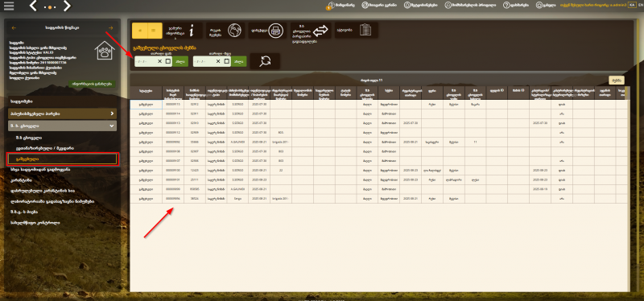This screenshot has width=644, height=301.
Task: Click first date input field
Action: pos(153,61)
